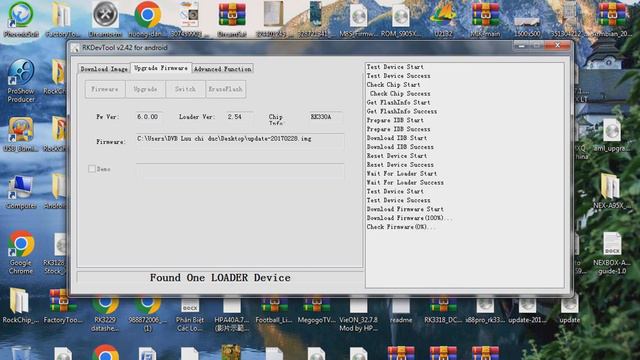Click the Chip Info value field
Screen dimensions: 640x360
325,117
